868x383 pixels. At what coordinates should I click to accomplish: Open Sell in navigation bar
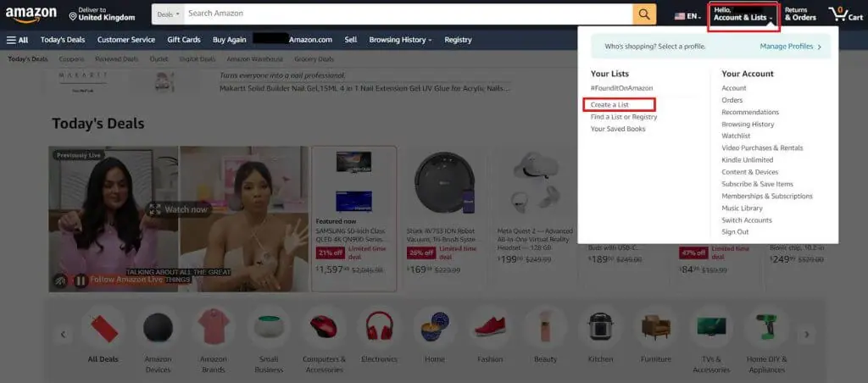[x=350, y=40]
